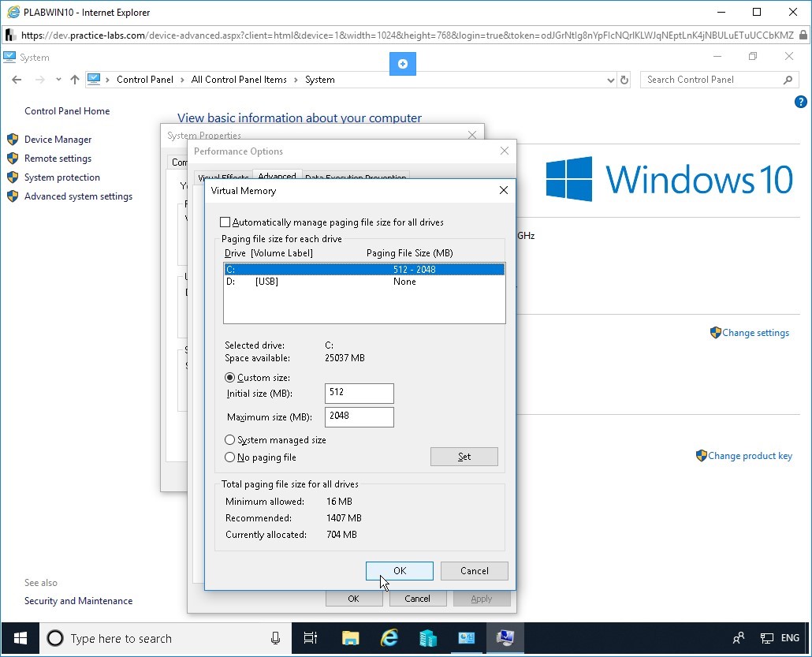Click the System protection shield icon

click(x=13, y=177)
